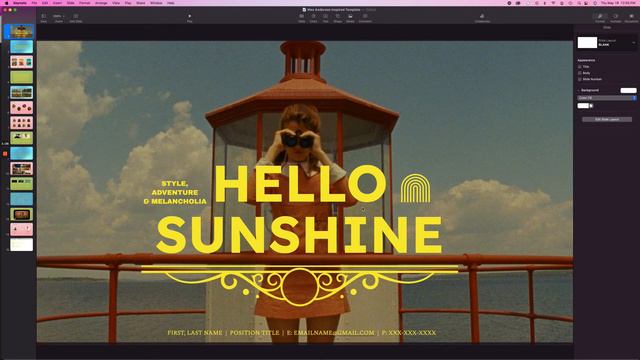Toggle the Slide Number checkbox
This screenshot has width=640, height=360.
[x=580, y=79]
